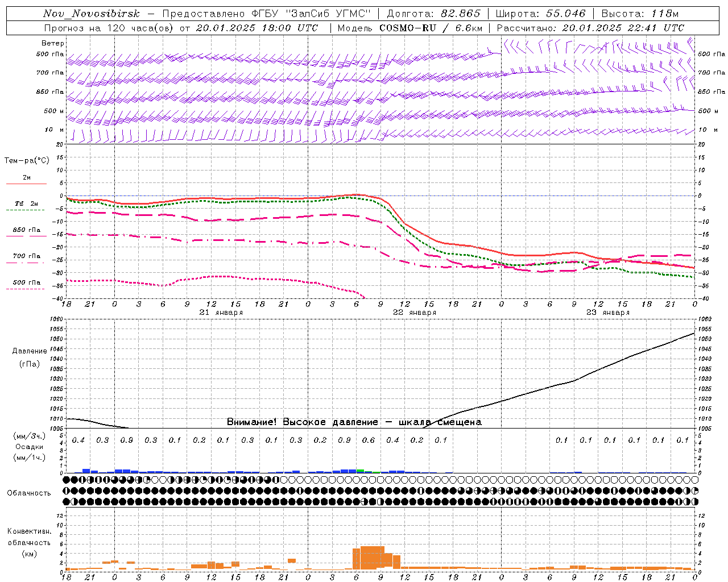The image size is (728, 582).
Task: Click the 2м temperature legend label
Action: [x=27, y=177]
